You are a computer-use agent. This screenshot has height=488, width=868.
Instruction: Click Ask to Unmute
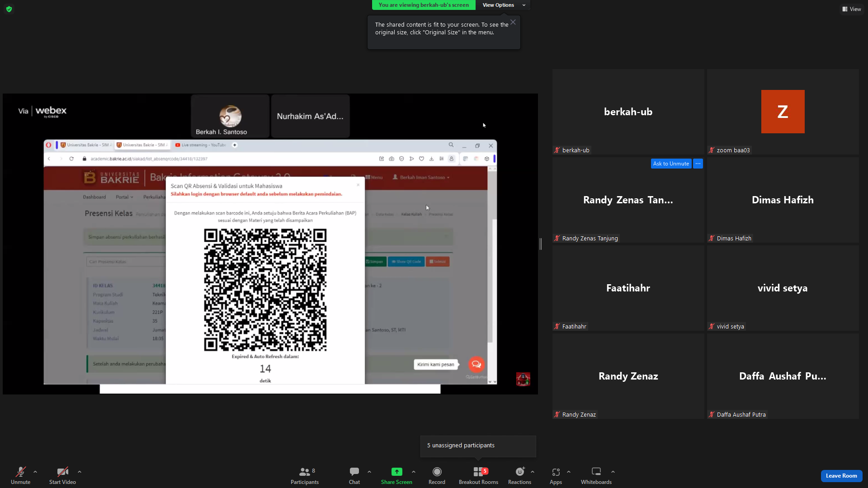(x=671, y=164)
